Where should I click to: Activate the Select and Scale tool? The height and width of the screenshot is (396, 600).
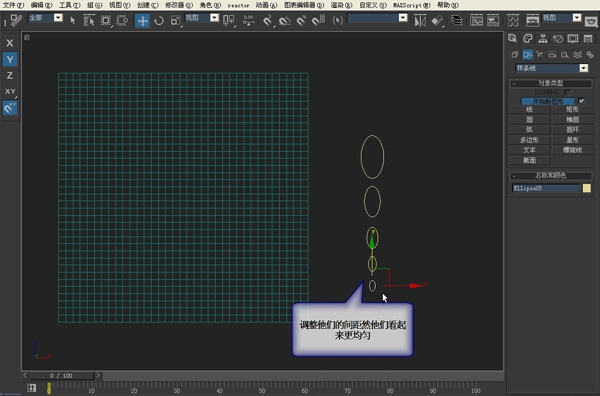175,20
